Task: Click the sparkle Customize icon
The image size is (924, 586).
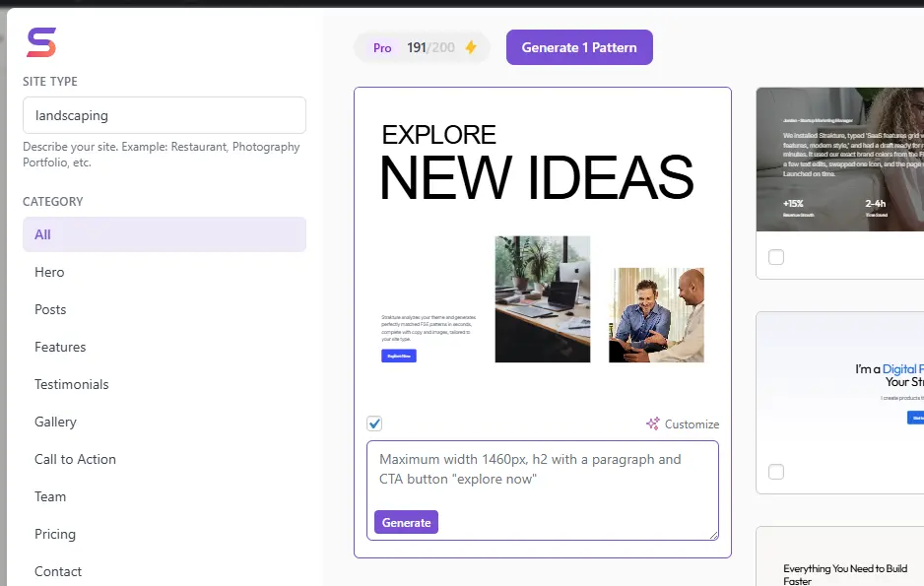Action: 652,423
